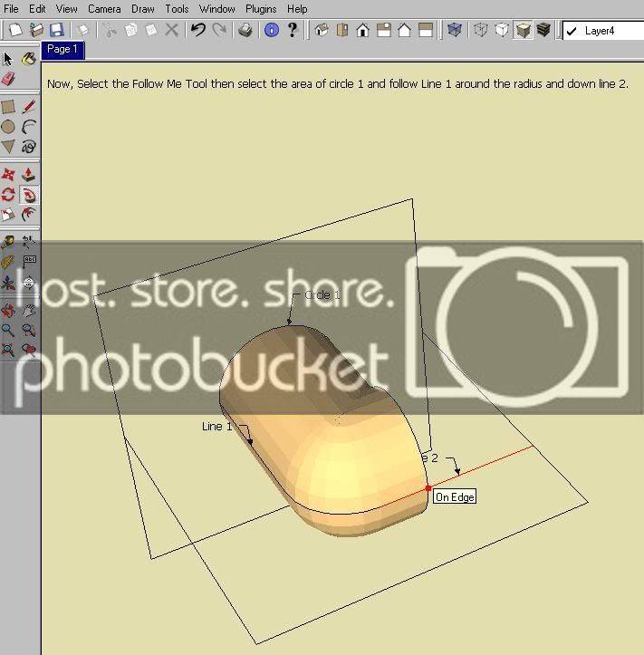Click the Copy toolbar icon
The width and height of the screenshot is (644, 655).
(x=130, y=30)
